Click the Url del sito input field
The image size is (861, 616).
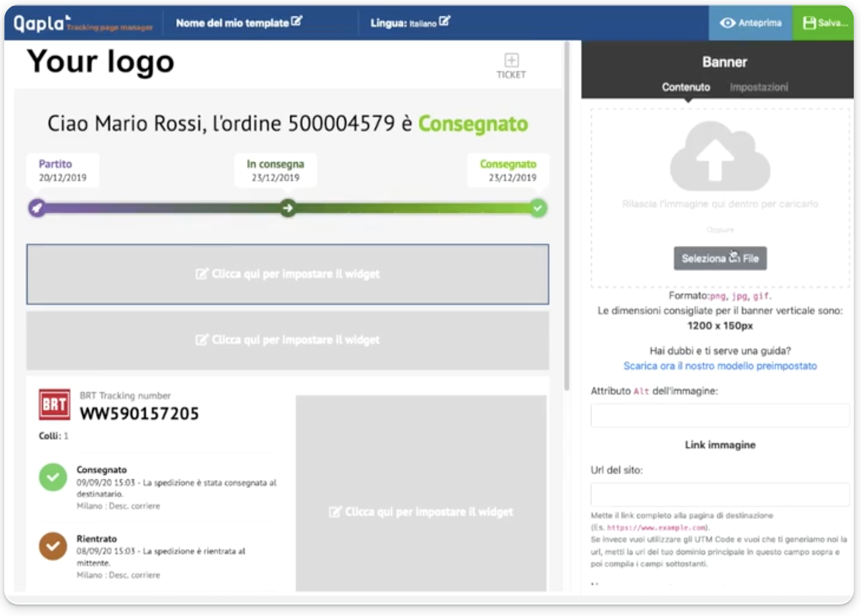720,494
